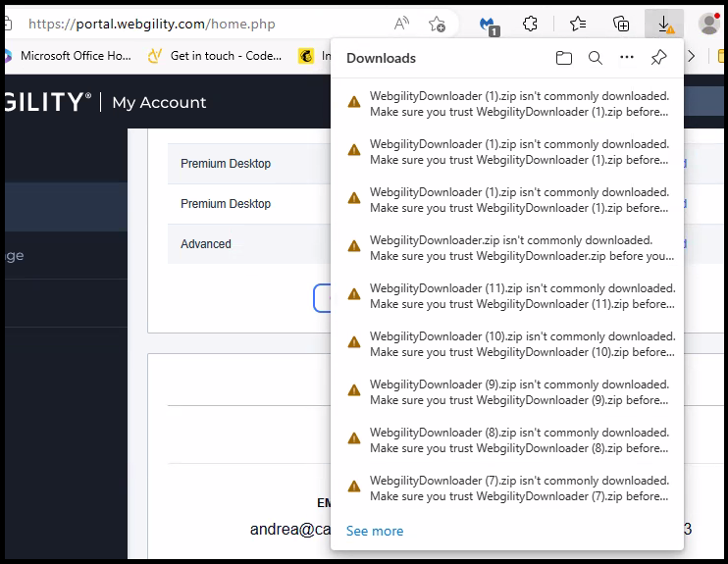Open the Extensions puzzle icon
728x564 pixels.
point(530,24)
